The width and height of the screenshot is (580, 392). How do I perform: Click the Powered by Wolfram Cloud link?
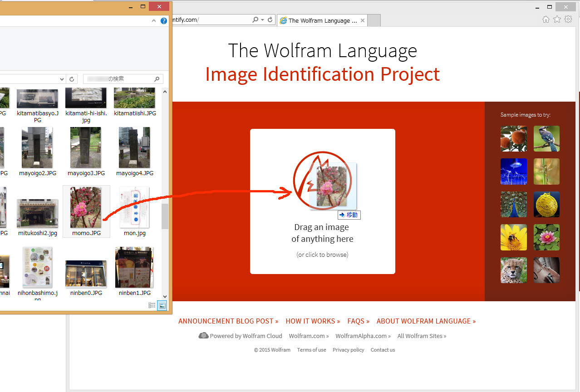coord(241,336)
